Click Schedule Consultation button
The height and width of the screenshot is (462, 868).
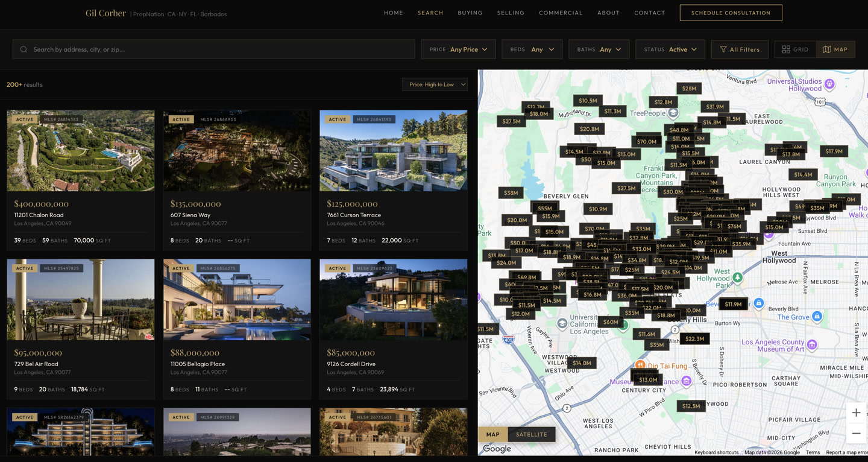pos(731,13)
